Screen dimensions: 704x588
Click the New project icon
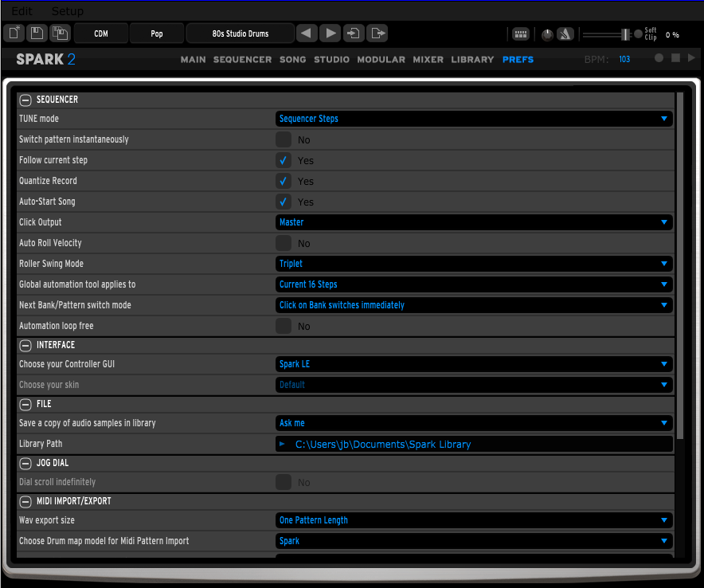point(14,33)
